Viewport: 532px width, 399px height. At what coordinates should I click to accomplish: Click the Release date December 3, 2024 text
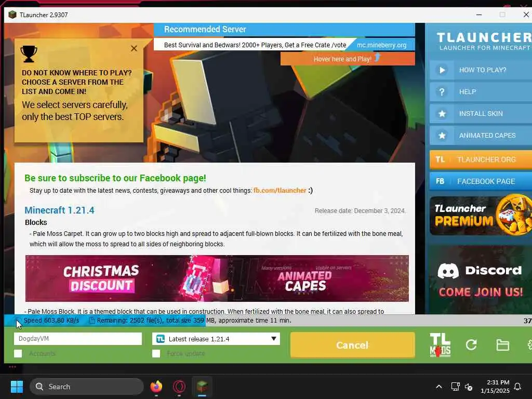pos(360,211)
